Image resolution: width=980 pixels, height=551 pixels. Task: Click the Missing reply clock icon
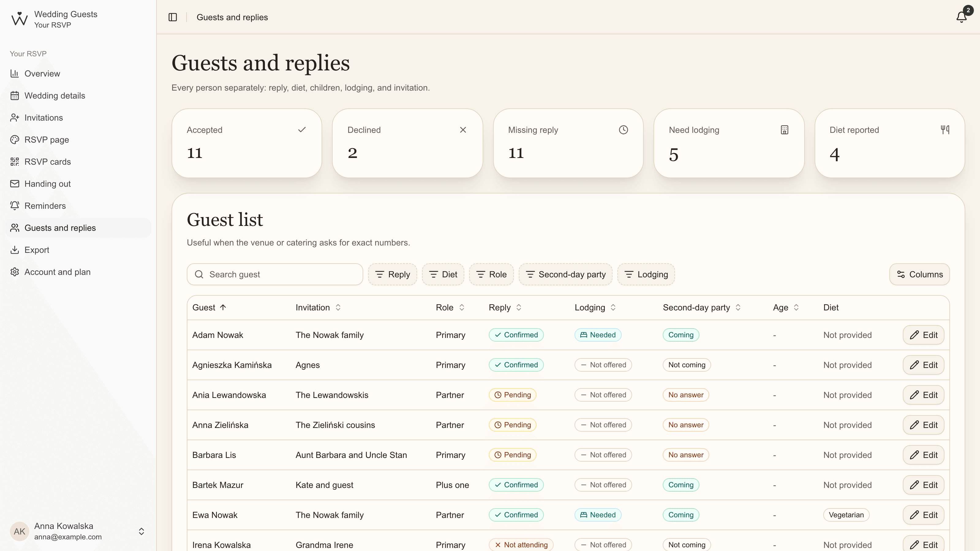coord(623,130)
